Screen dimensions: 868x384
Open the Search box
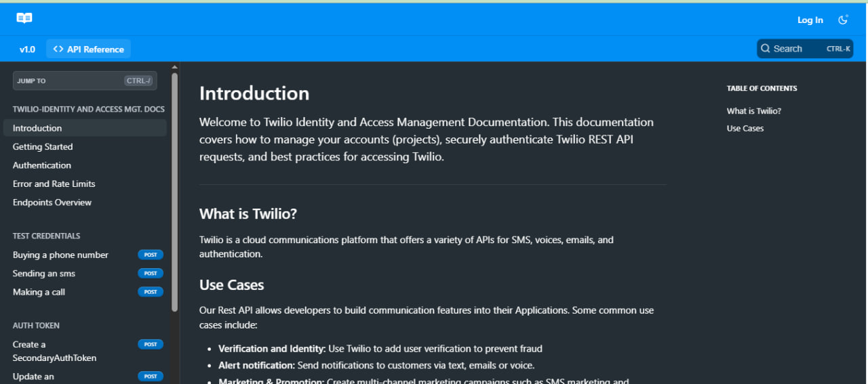point(805,49)
